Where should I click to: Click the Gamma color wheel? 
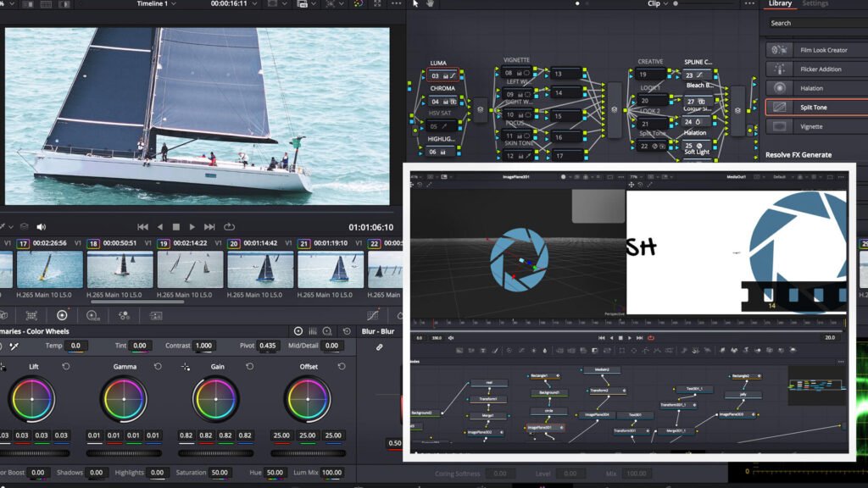pos(124,399)
